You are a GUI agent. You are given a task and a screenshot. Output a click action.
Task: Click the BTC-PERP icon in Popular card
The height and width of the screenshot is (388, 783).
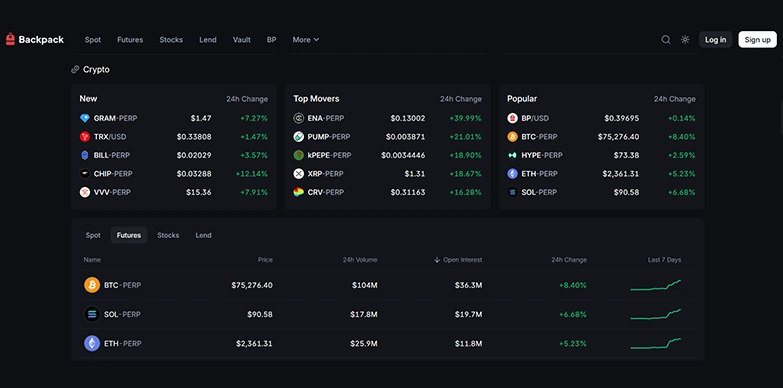point(512,137)
